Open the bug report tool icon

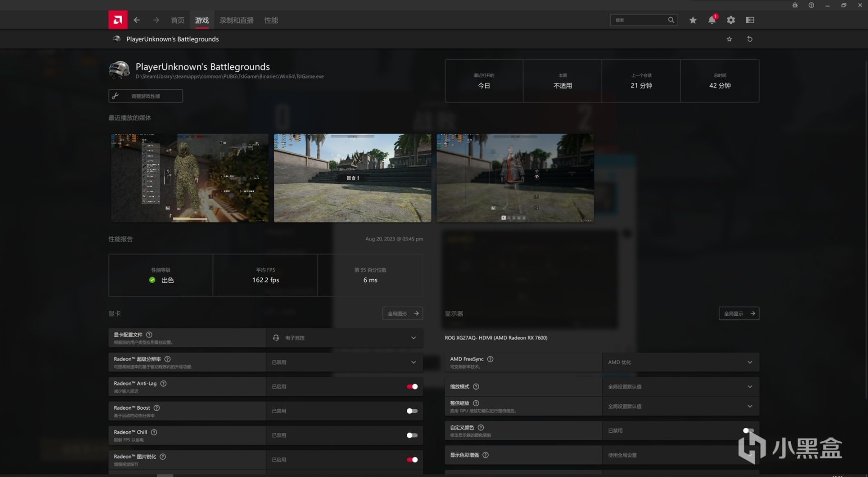point(795,5)
